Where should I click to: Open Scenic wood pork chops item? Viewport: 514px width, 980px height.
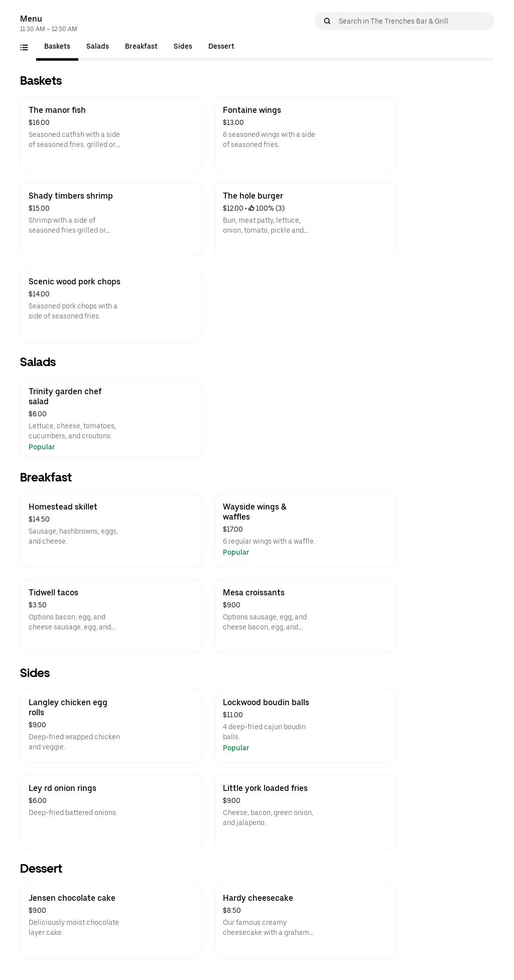point(111,305)
